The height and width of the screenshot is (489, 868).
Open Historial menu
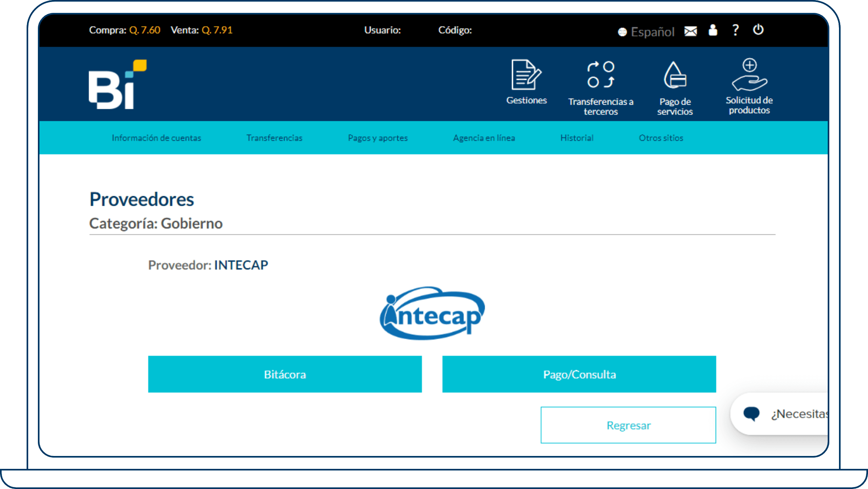[577, 138]
